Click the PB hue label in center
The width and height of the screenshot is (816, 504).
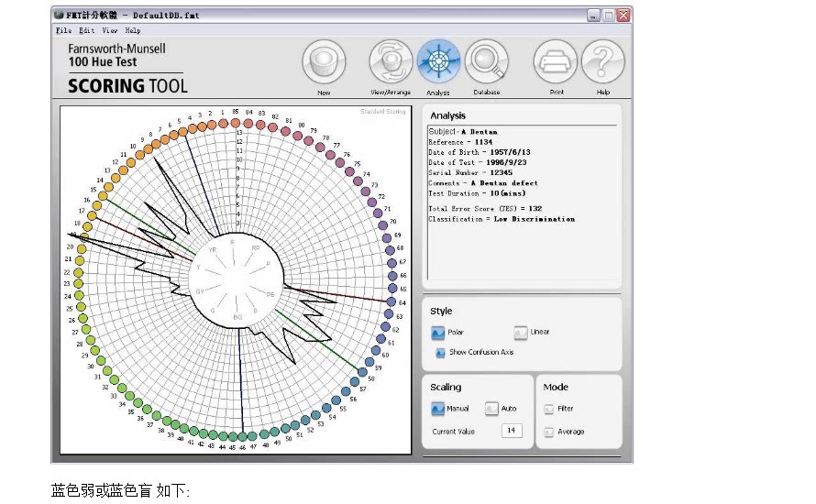[270, 294]
